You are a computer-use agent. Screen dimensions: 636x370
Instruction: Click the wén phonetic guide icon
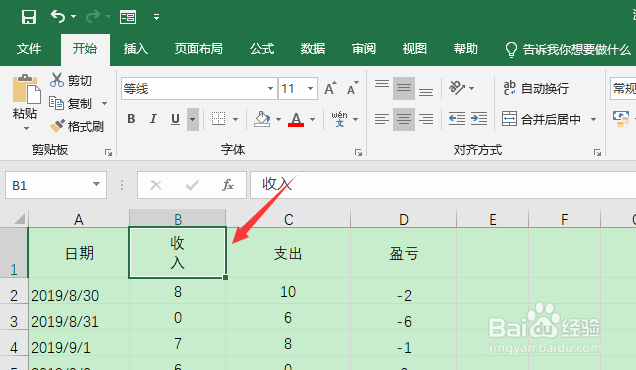point(339,119)
